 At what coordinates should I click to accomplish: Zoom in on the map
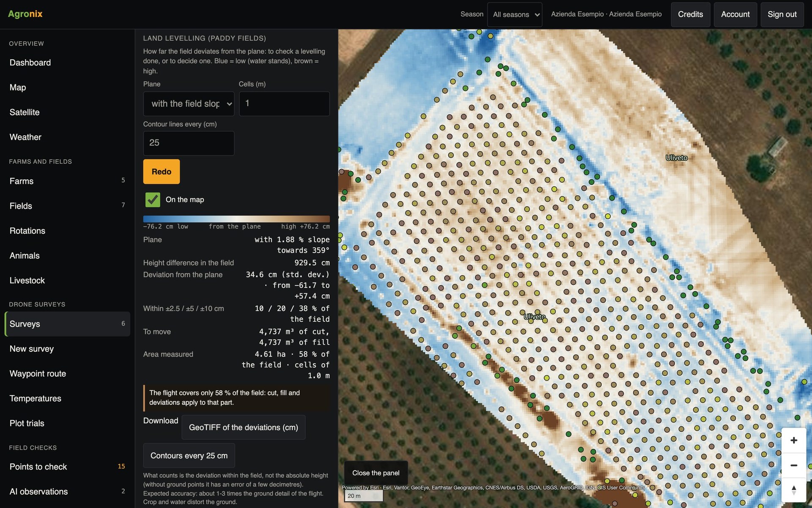(x=793, y=440)
